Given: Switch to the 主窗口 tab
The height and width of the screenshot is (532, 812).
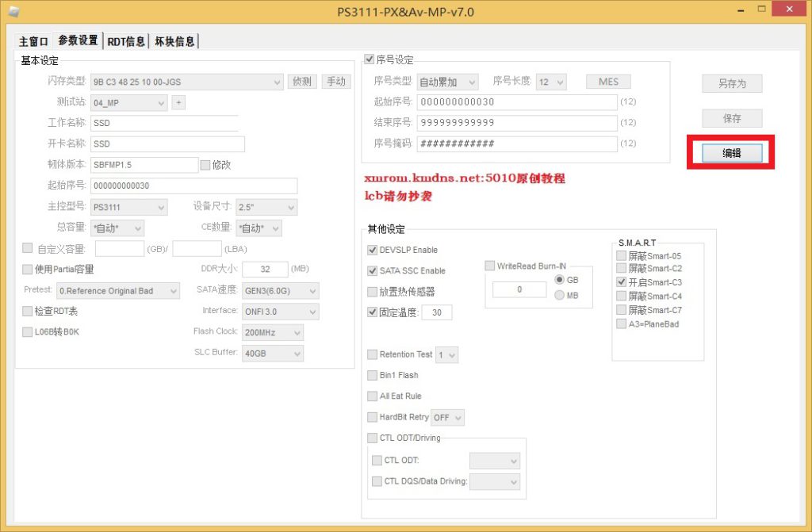Looking at the screenshot, I should [x=33, y=41].
